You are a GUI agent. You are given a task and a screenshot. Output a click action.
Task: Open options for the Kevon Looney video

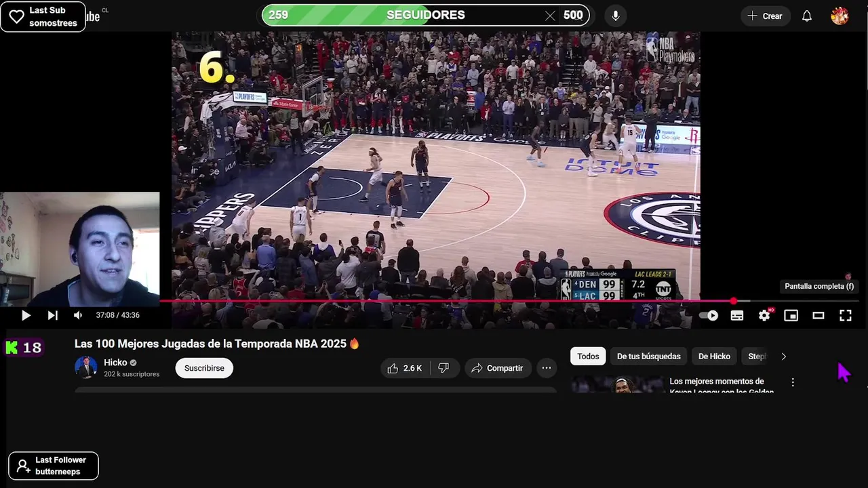click(x=793, y=382)
